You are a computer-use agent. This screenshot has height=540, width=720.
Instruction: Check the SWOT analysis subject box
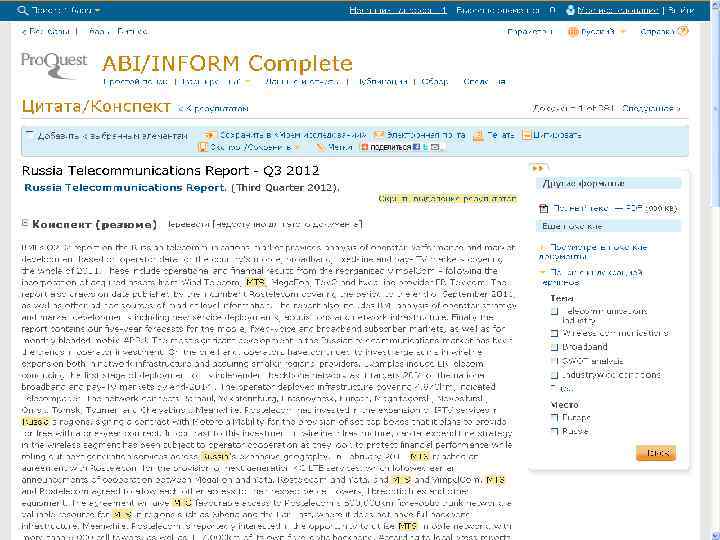click(x=554, y=361)
